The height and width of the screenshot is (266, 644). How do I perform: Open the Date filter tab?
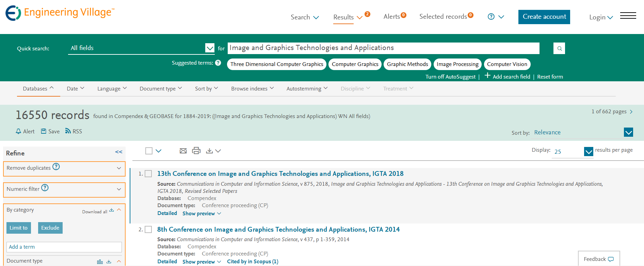coord(76,88)
